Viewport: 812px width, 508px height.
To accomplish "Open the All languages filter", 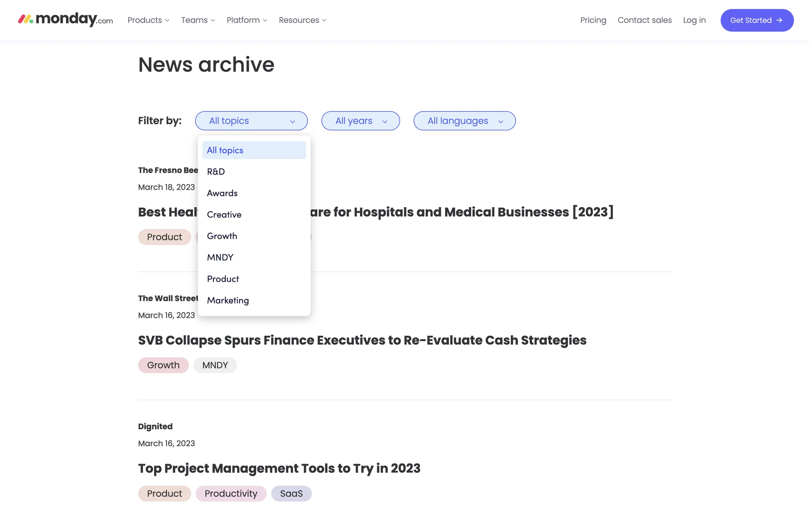I will pos(464,121).
